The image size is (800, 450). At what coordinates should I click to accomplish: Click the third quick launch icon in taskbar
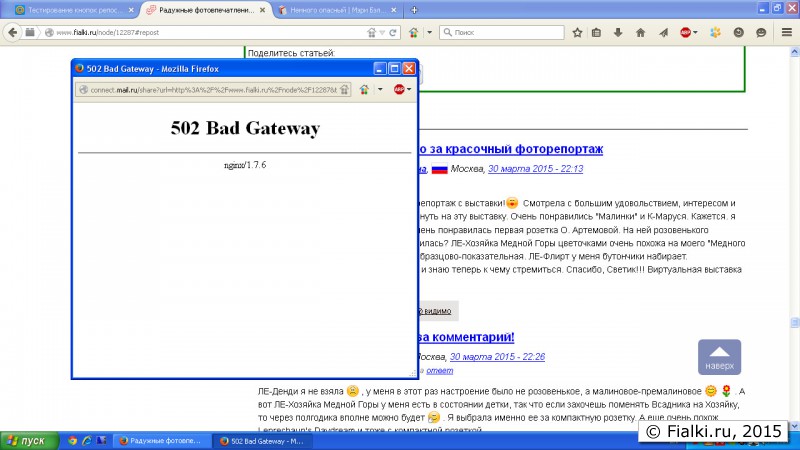coord(101,441)
